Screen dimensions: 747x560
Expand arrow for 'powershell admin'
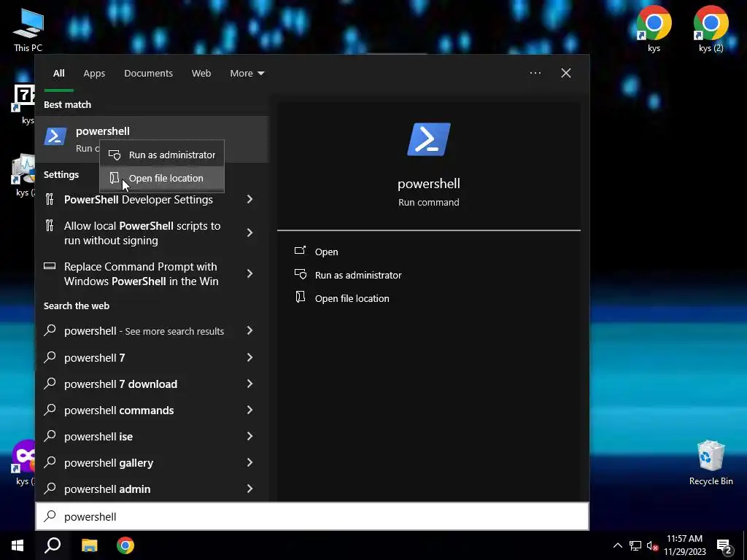coord(249,488)
